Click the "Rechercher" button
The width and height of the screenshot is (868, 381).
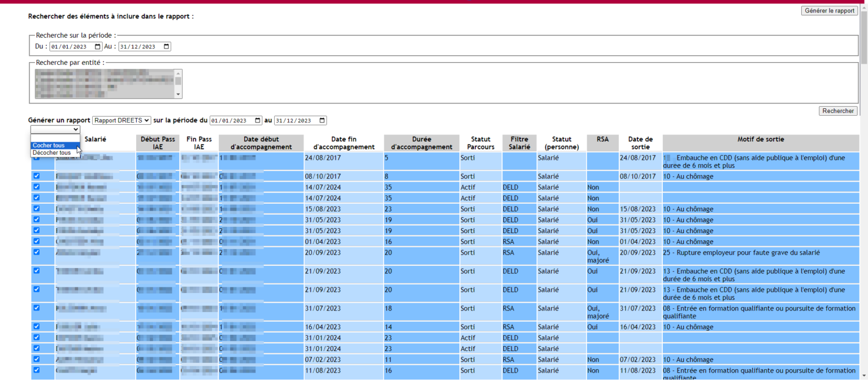838,111
